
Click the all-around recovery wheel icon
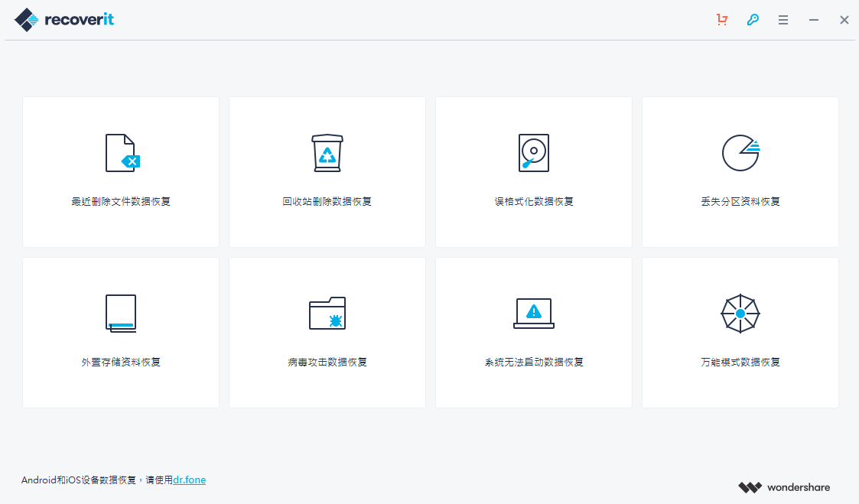740,314
